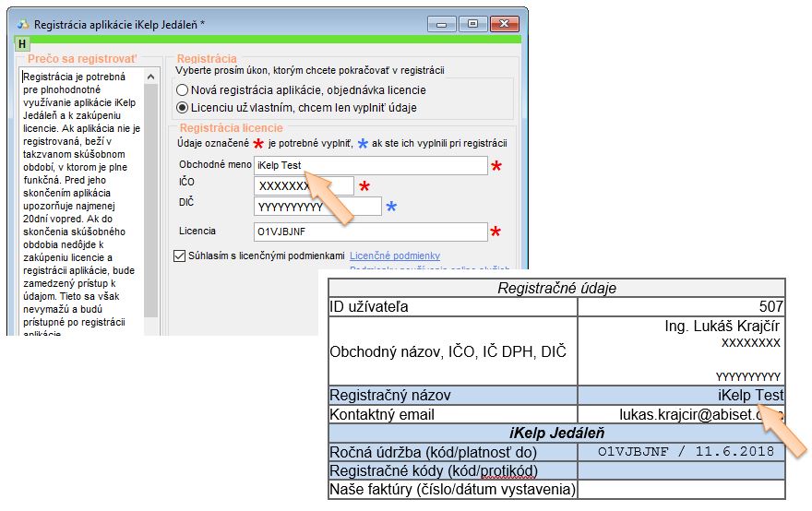This screenshot has width=812, height=511.
Task: Open the Licenčné podmienky link
Action: pos(395,255)
